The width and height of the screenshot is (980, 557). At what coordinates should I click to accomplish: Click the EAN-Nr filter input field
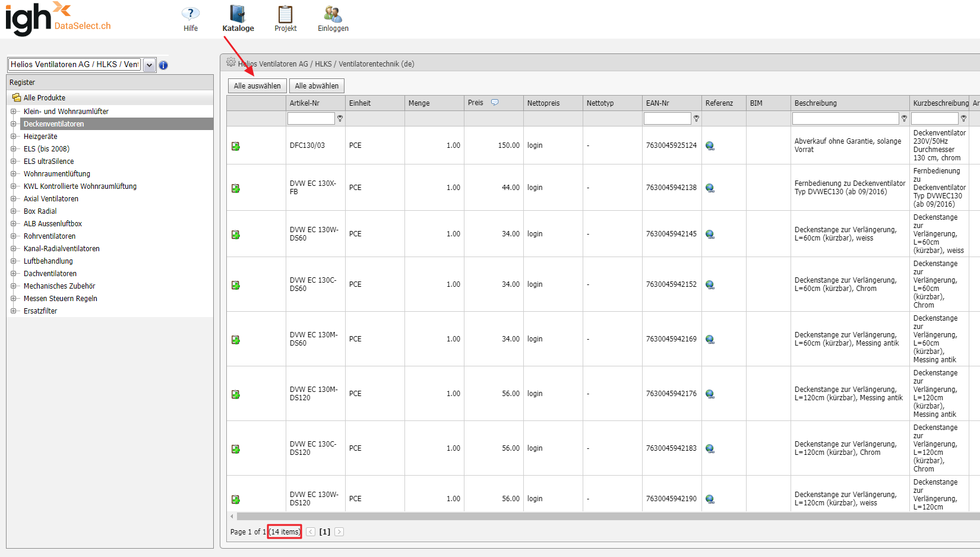pos(668,119)
